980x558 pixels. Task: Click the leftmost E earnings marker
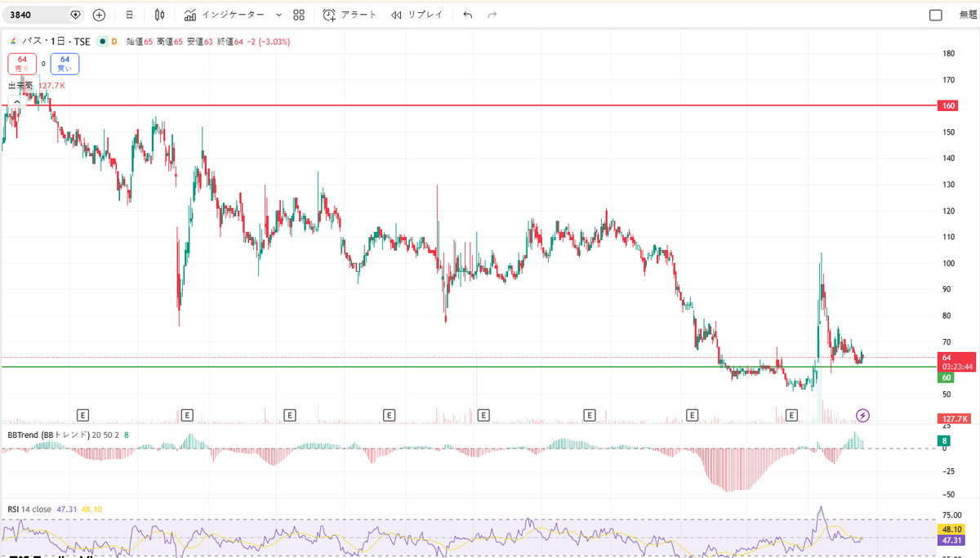coord(82,415)
